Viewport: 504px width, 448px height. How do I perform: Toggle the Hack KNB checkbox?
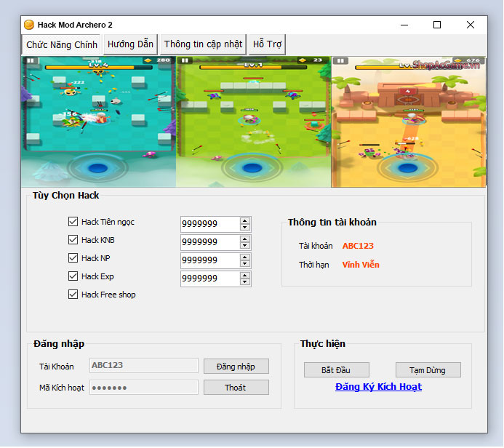(73, 240)
